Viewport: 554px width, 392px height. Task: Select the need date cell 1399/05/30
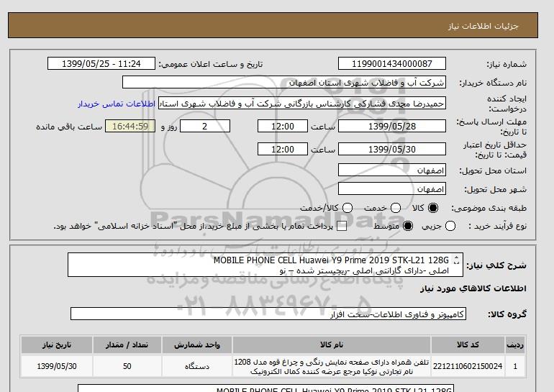tap(57, 366)
